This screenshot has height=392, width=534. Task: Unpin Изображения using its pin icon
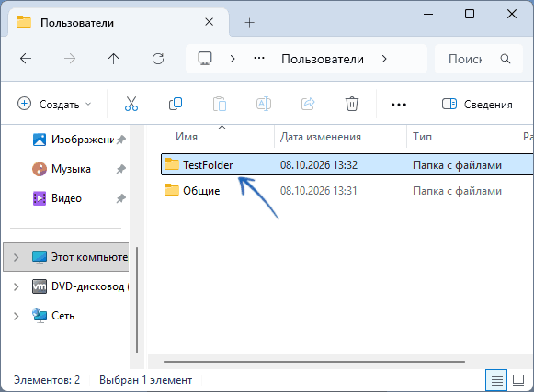(x=121, y=140)
